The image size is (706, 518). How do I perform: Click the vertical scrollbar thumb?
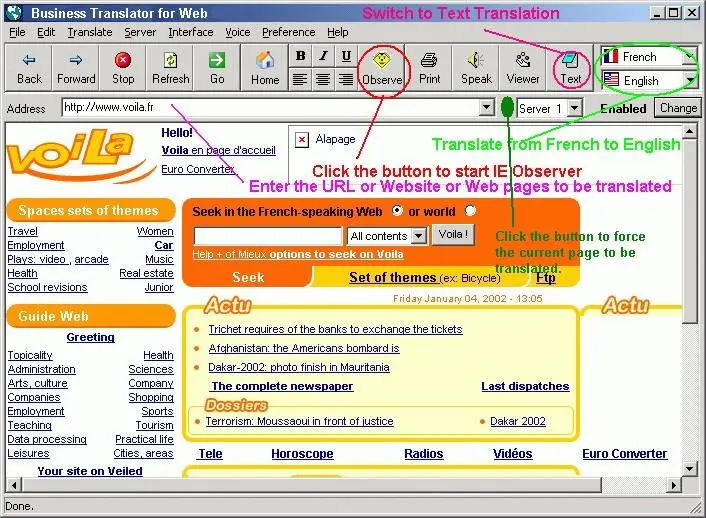[x=689, y=231]
